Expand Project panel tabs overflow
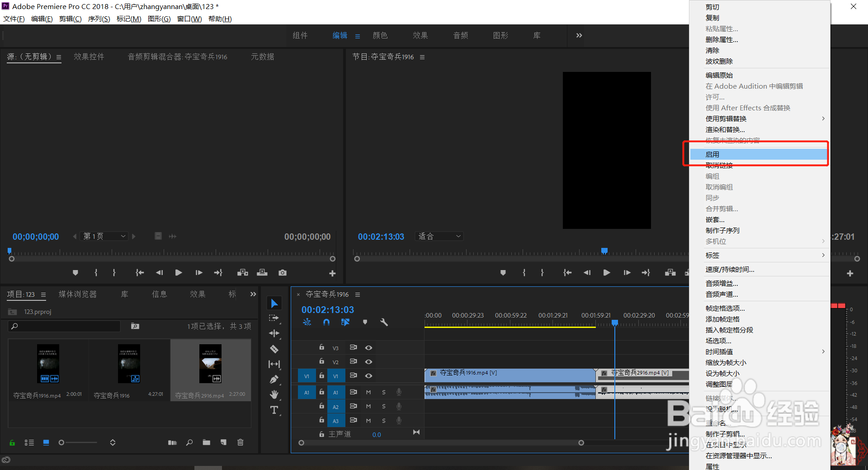Image resolution: width=868 pixels, height=470 pixels. click(x=253, y=294)
